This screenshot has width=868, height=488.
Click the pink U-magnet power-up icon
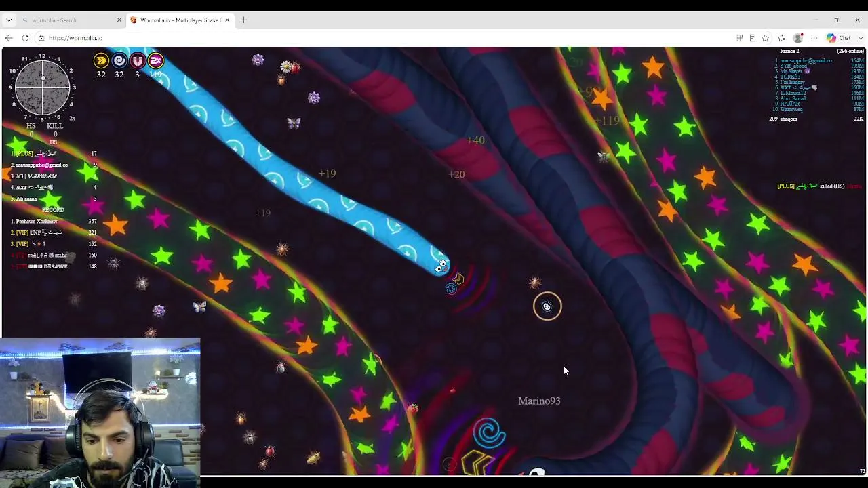click(138, 61)
